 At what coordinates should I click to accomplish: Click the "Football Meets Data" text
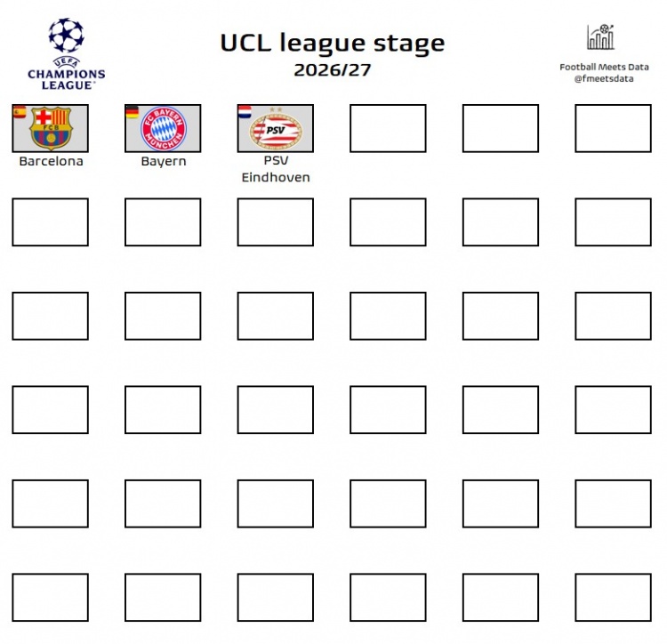coord(604,67)
